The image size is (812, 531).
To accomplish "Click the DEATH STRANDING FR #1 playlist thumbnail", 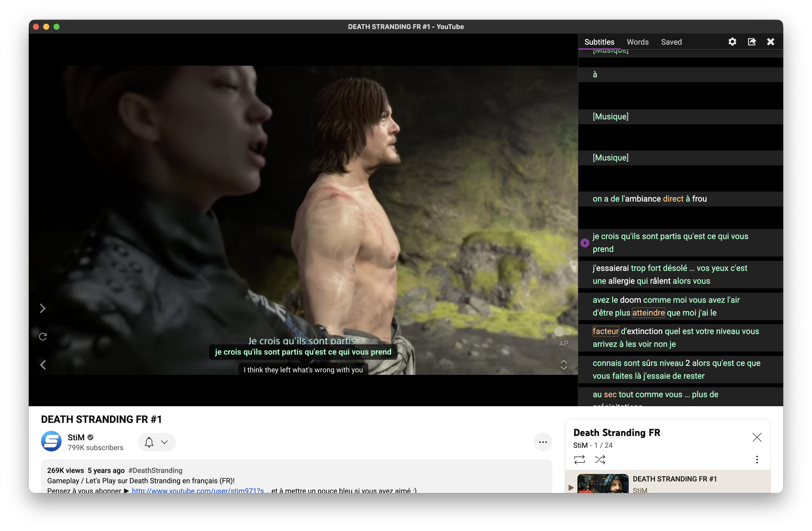I will pos(603,483).
